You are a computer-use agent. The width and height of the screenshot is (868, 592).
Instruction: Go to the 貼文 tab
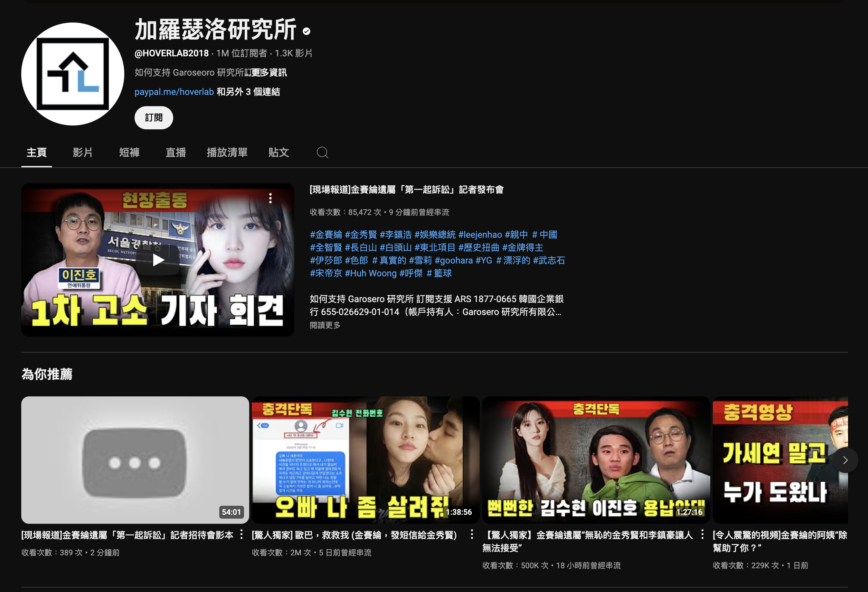[278, 152]
